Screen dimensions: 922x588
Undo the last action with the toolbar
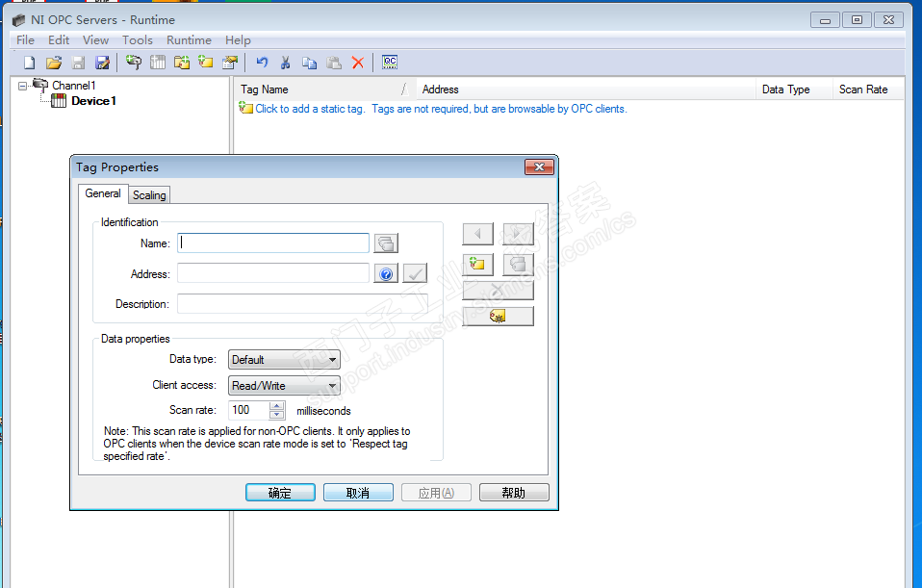click(x=262, y=63)
